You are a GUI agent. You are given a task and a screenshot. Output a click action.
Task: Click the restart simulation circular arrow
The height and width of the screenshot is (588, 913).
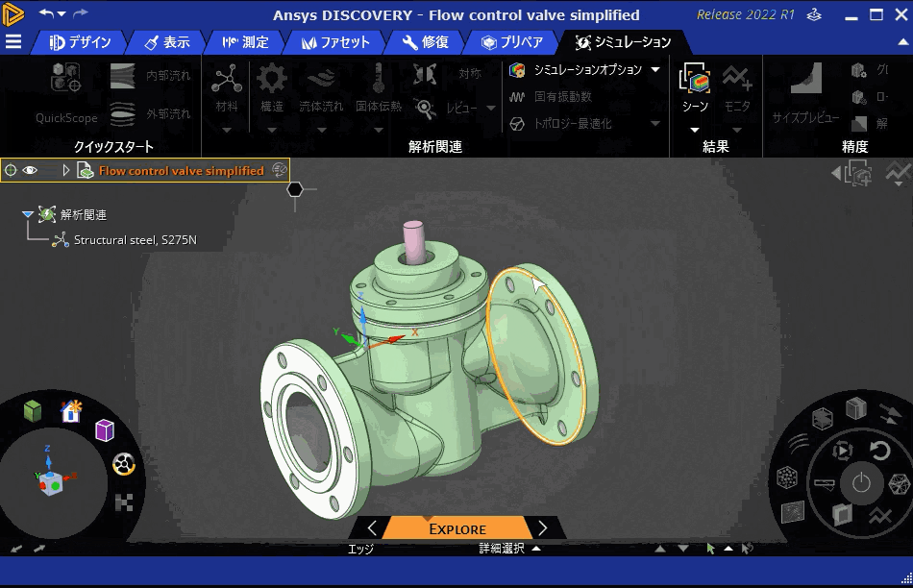pyautogui.click(x=879, y=451)
